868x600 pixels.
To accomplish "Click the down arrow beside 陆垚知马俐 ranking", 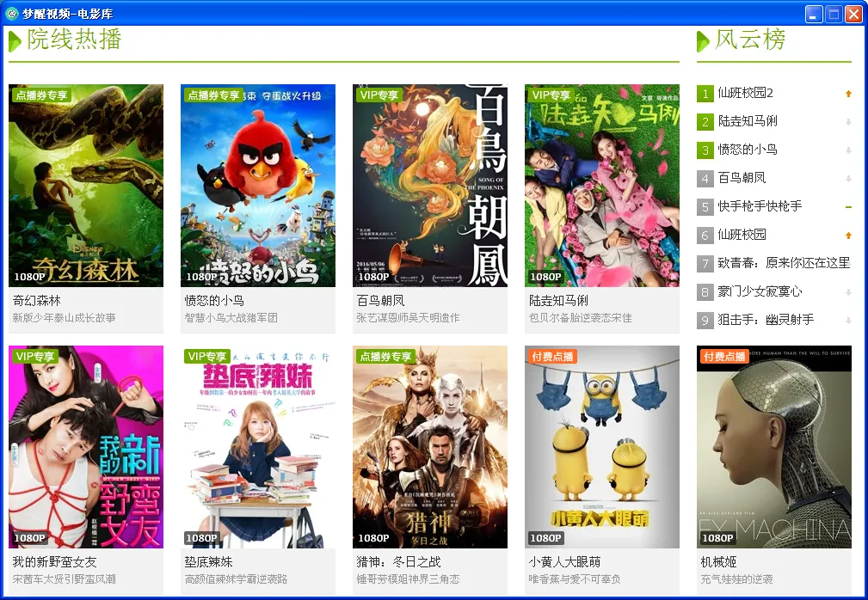I will (x=848, y=122).
